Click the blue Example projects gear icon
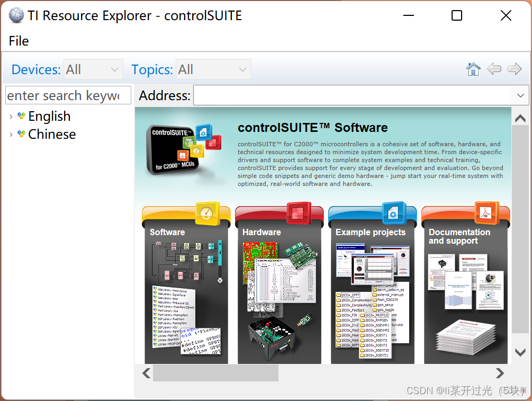Image resolution: width=532 pixels, height=401 pixels. [x=394, y=213]
